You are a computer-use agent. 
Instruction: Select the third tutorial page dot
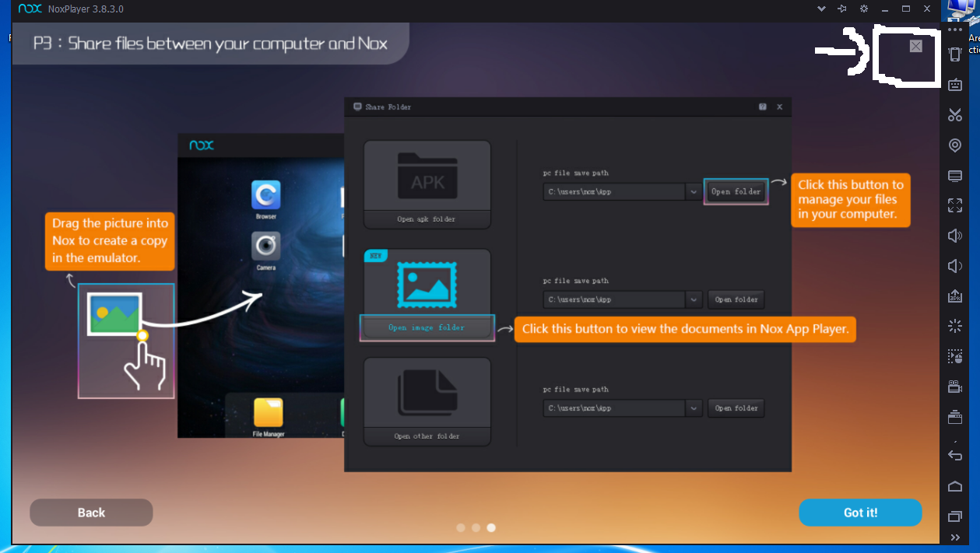pyautogui.click(x=491, y=527)
